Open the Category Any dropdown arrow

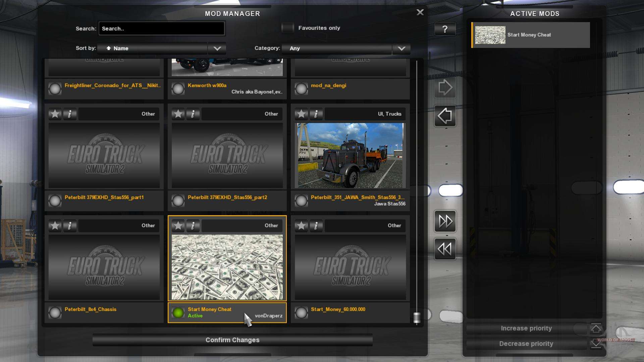401,49
